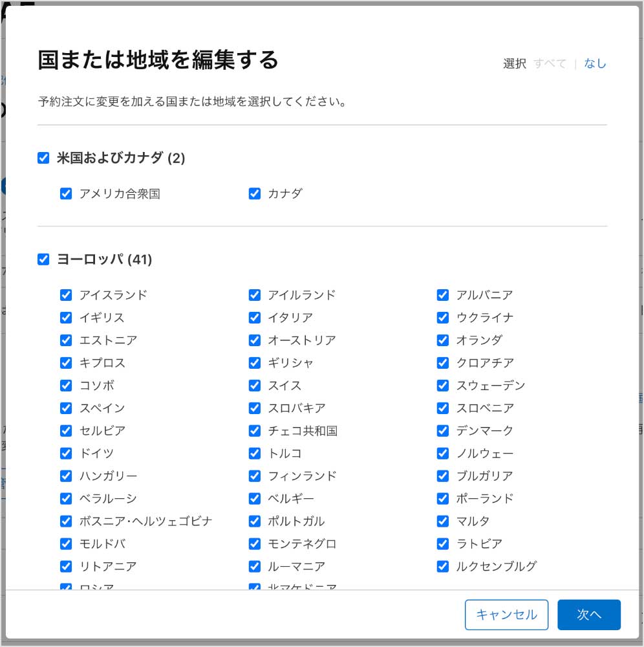Click the 次へ button to continue
This screenshot has height=647, width=644.
[x=588, y=615]
